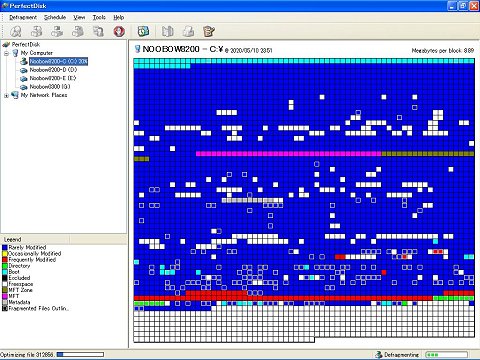
Task: Collapse the My Computer tree node
Action: pyautogui.click(x=6, y=53)
